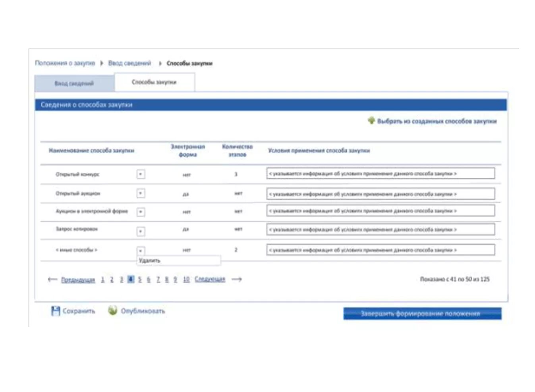Click conditions field in Аукцион в электронной форме row
The width and height of the screenshot is (535, 392).
[x=380, y=211]
